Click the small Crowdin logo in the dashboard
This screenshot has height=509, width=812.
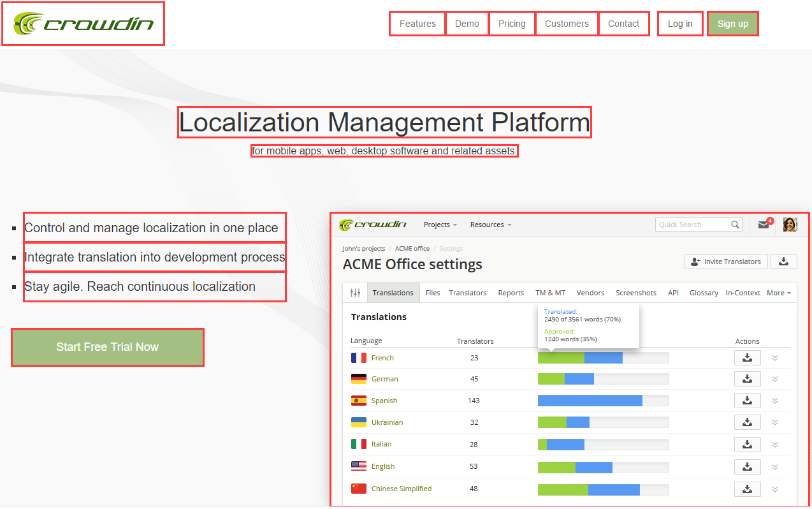(373, 225)
